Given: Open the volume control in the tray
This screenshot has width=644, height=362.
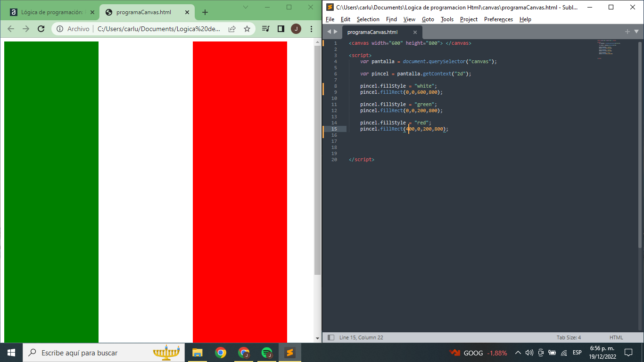Looking at the screenshot, I should (529, 353).
